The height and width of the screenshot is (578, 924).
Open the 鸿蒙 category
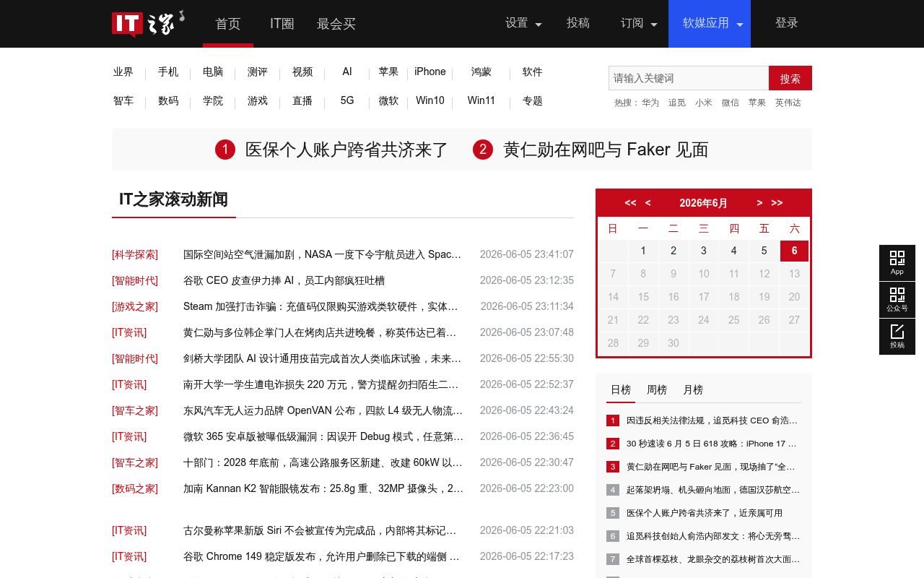481,72
